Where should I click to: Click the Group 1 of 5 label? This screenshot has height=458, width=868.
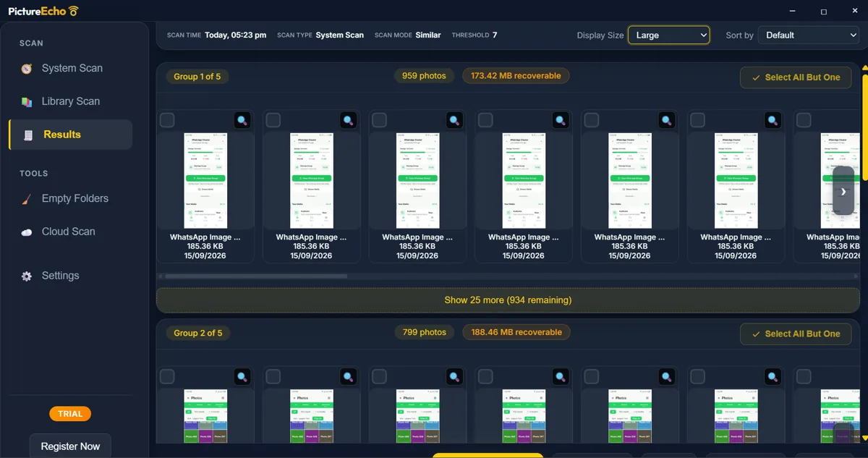pos(197,76)
